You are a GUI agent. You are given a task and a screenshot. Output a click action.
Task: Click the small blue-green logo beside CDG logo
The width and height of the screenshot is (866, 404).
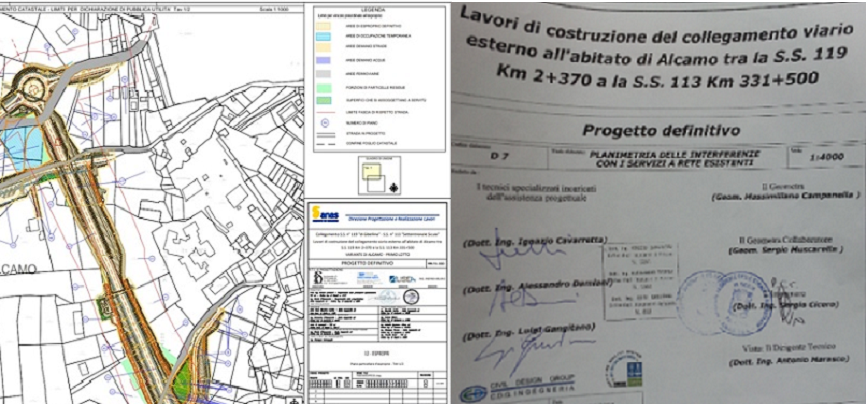(x=627, y=369)
